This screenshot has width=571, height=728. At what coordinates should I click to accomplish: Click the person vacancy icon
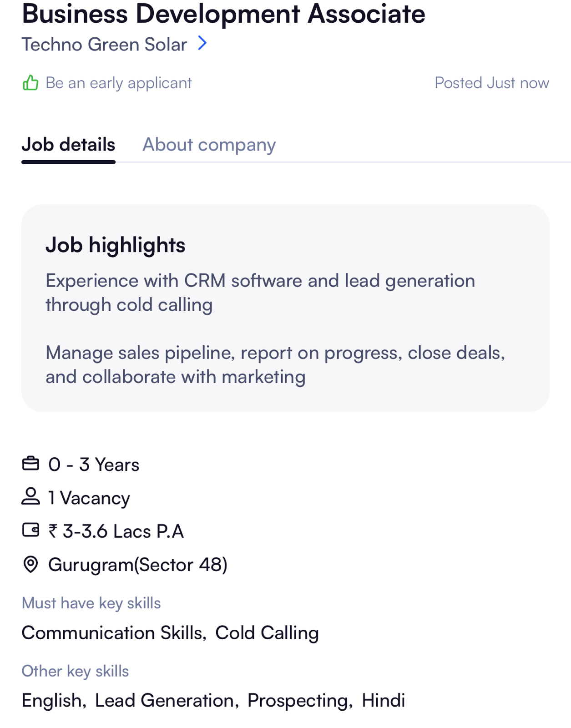coord(30,496)
